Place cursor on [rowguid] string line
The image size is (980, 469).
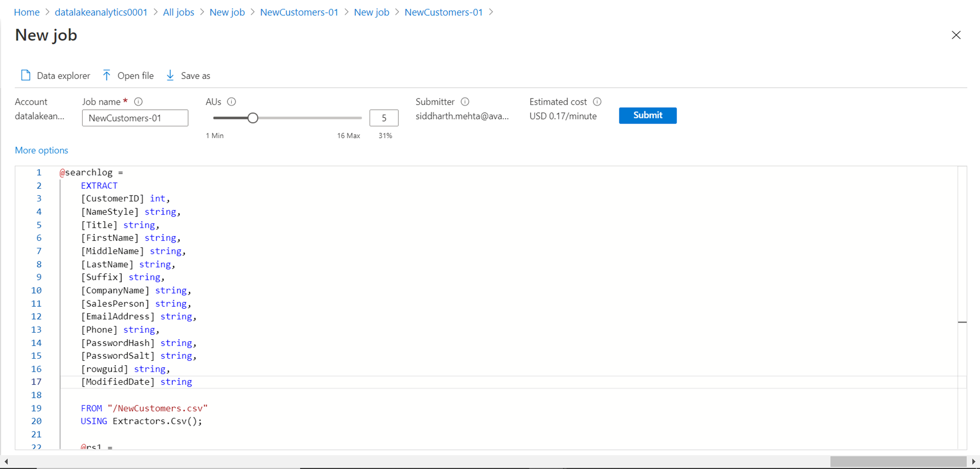125,369
